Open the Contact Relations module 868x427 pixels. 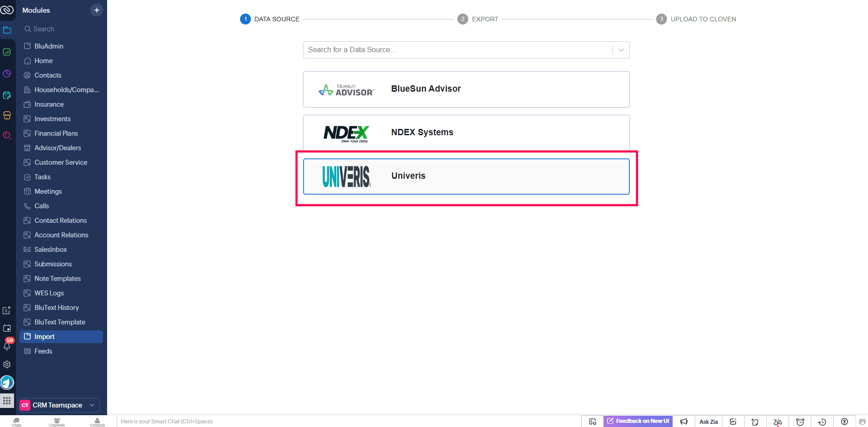(61, 221)
